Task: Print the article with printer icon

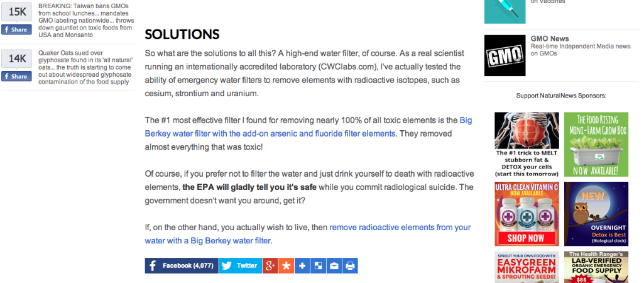Action: click(350, 266)
